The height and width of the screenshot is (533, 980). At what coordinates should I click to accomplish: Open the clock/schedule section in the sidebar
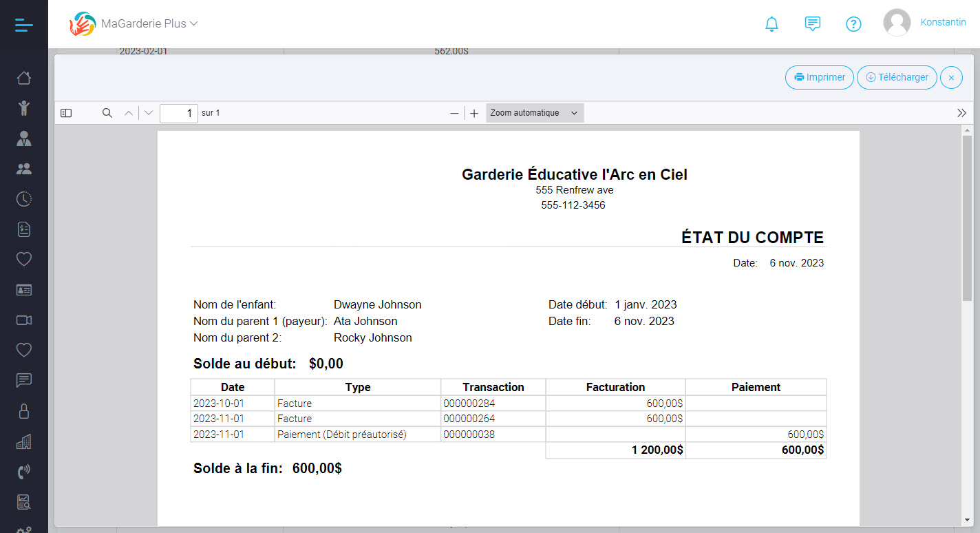click(24, 198)
